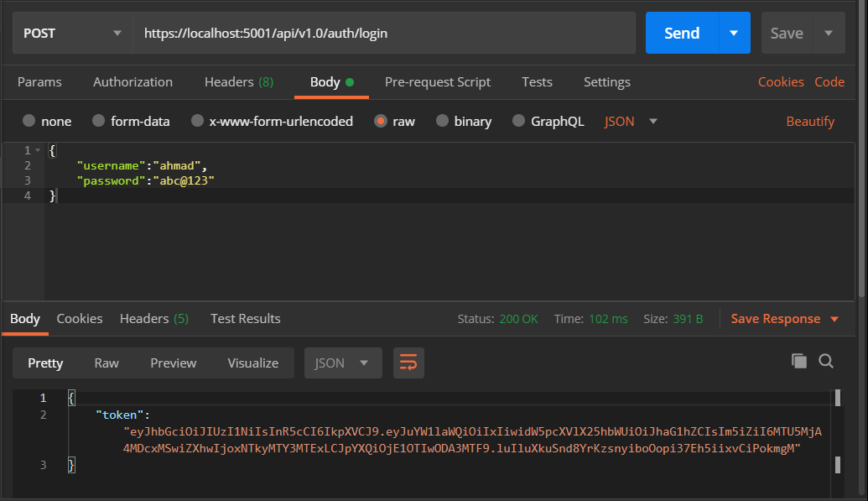Switch to the Authorization tab

point(133,82)
